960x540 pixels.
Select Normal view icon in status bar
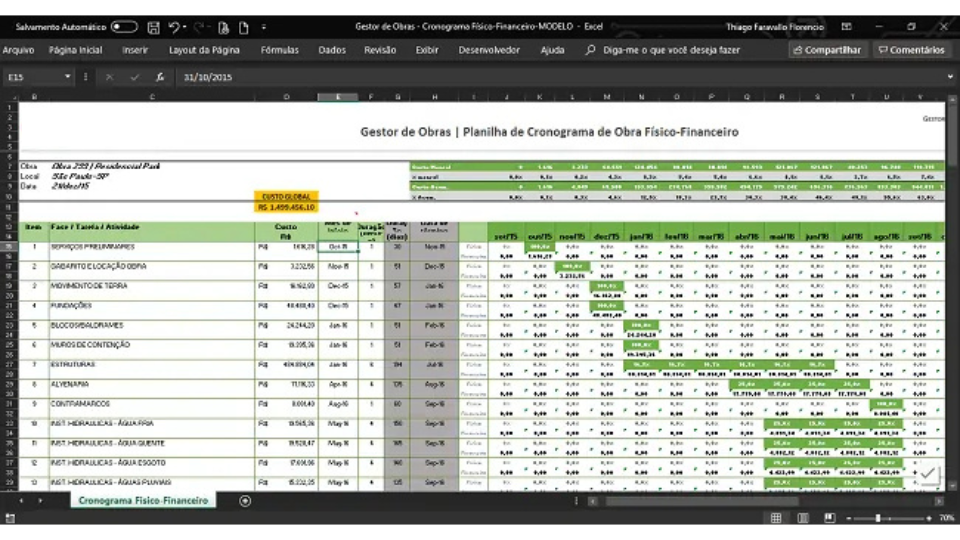776,518
